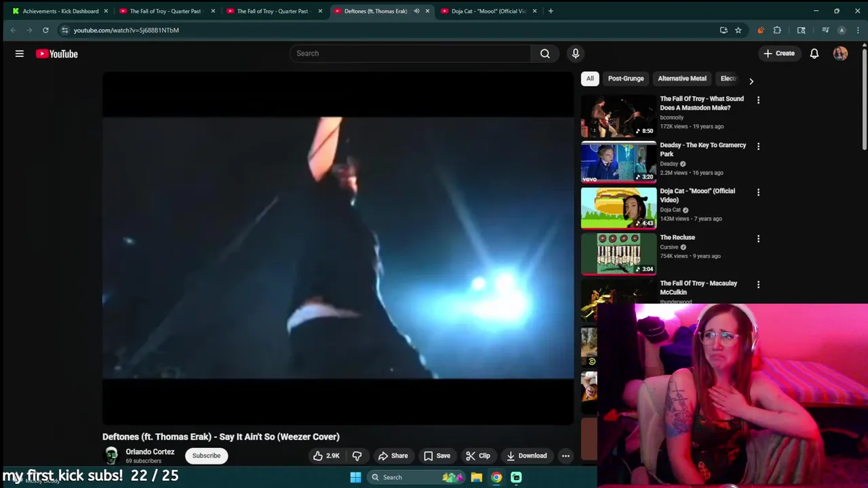Click the Share button

point(393,455)
